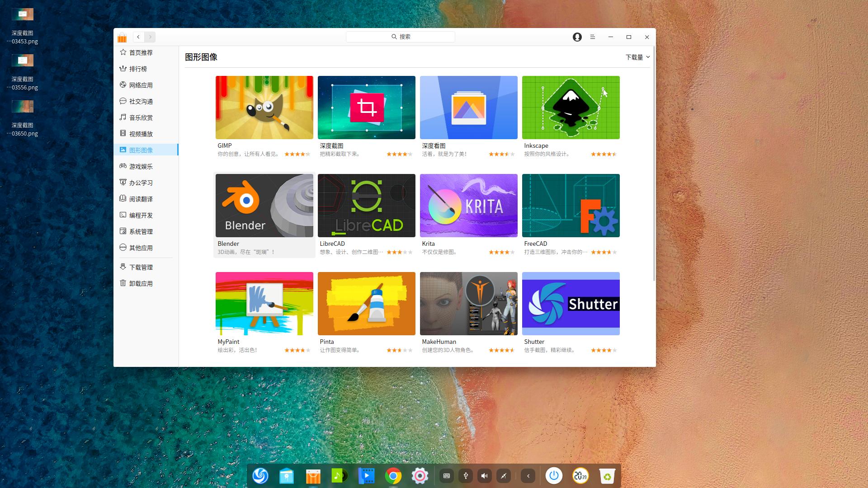Toggle the dock volume icon

[484, 476]
